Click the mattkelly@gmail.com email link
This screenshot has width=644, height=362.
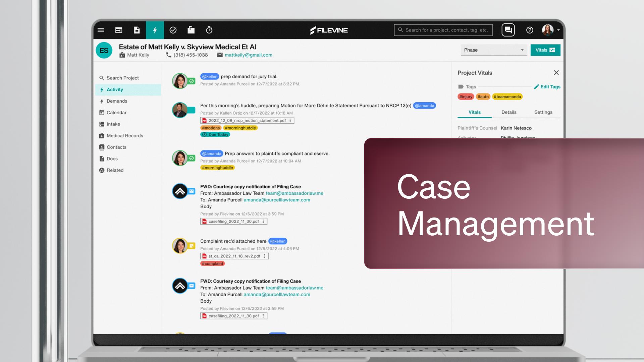[x=248, y=55]
